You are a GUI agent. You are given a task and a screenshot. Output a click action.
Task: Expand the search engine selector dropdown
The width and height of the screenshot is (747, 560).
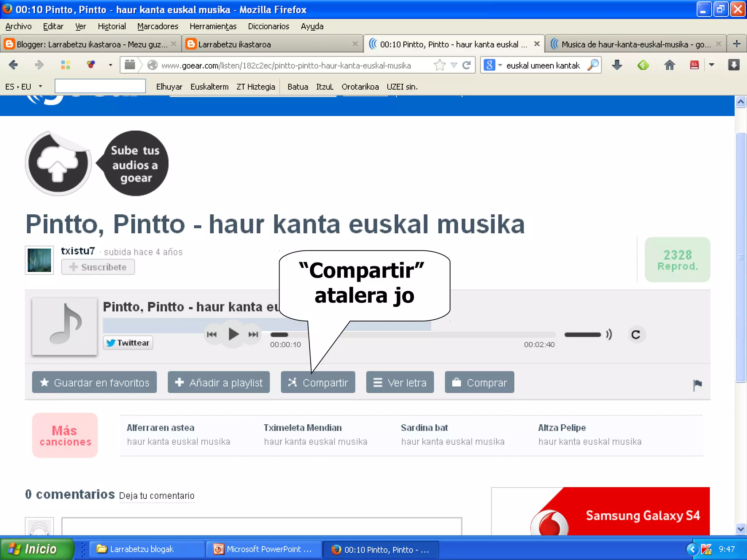click(x=500, y=65)
